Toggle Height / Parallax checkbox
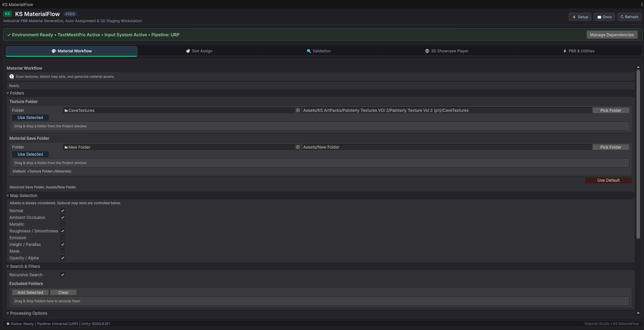 (x=63, y=244)
